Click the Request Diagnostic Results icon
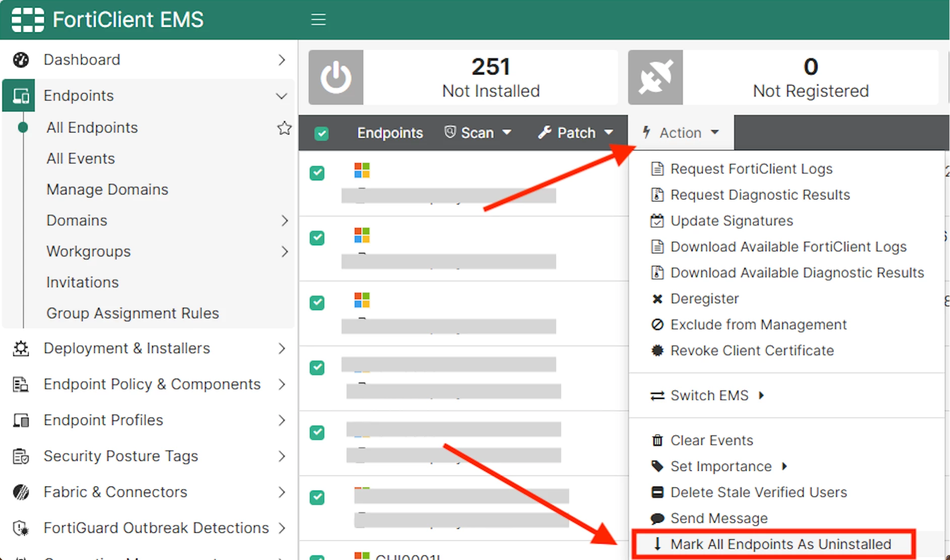 pyautogui.click(x=657, y=195)
